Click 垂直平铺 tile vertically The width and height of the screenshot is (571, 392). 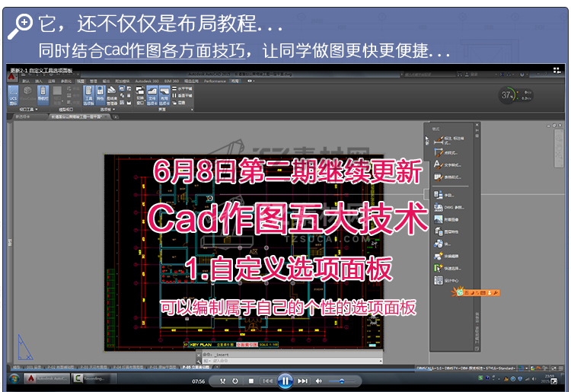182,96
